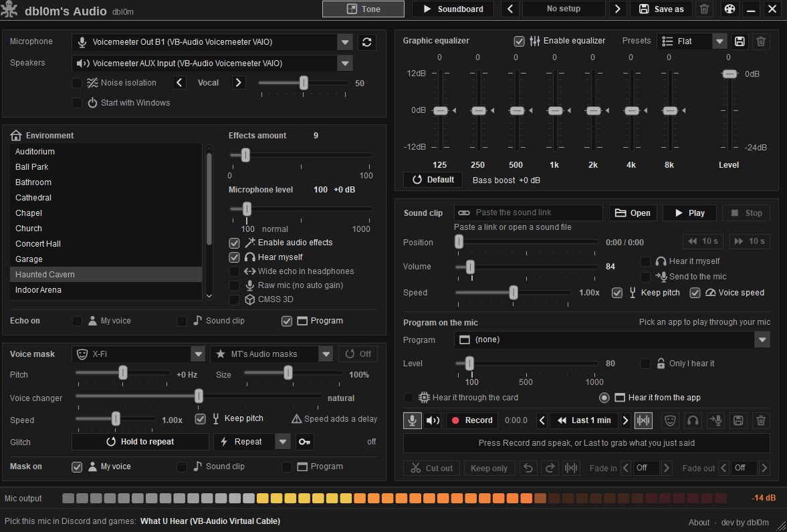
Task: Click Save as button
Action: click(x=661, y=9)
